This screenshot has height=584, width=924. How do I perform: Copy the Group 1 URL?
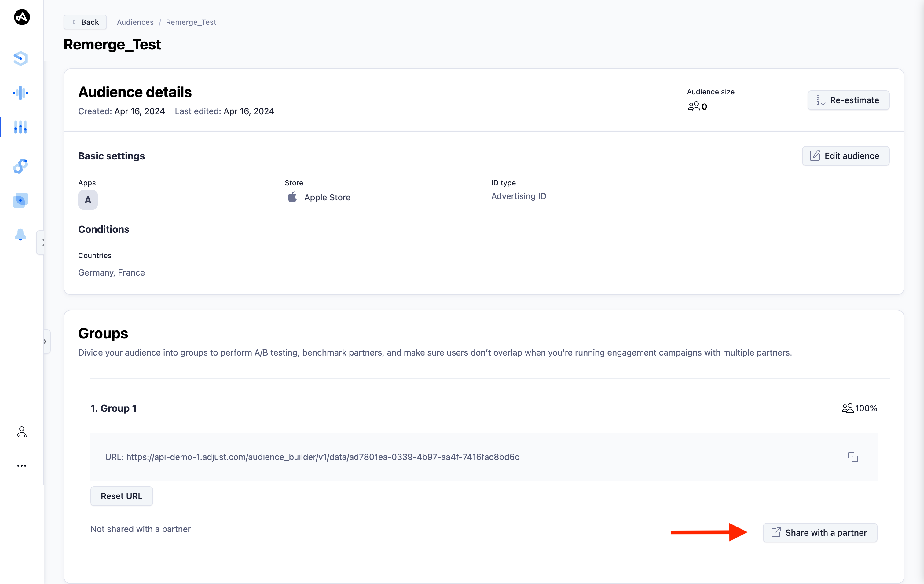click(853, 457)
